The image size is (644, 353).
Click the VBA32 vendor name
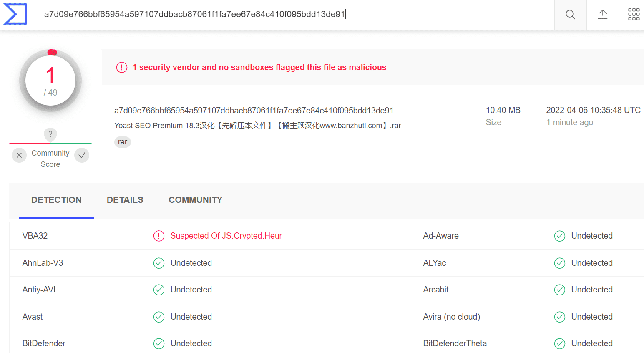coord(35,236)
